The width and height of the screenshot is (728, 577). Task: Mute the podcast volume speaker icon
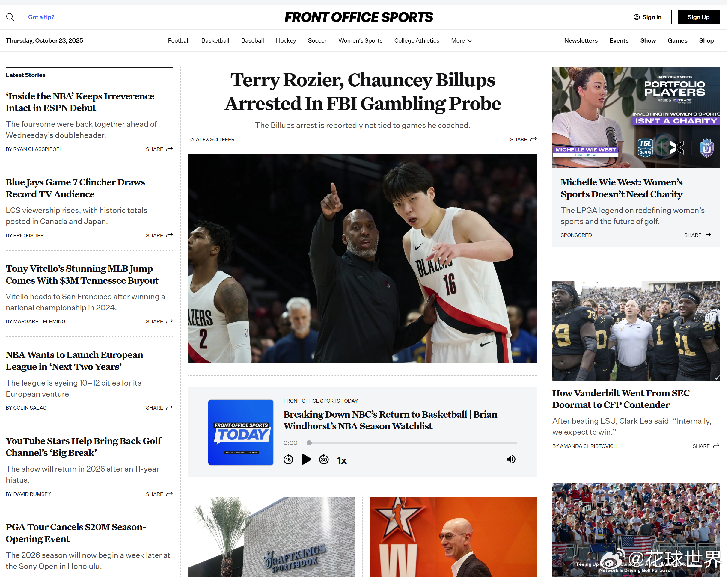pos(511,460)
